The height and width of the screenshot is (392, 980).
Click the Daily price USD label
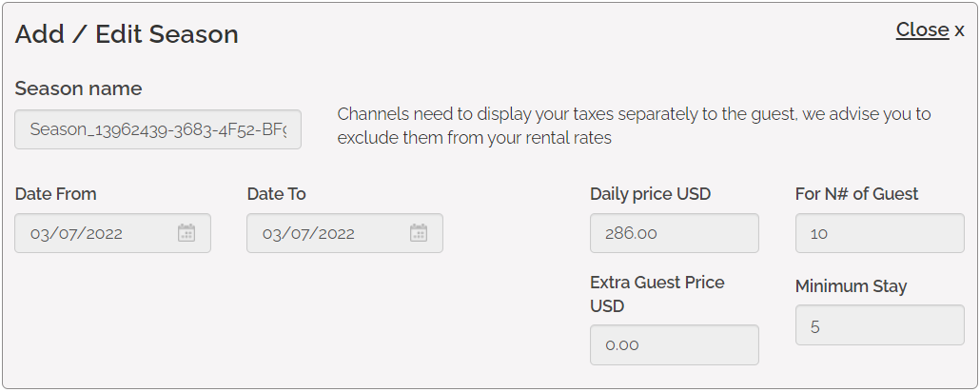(x=650, y=194)
